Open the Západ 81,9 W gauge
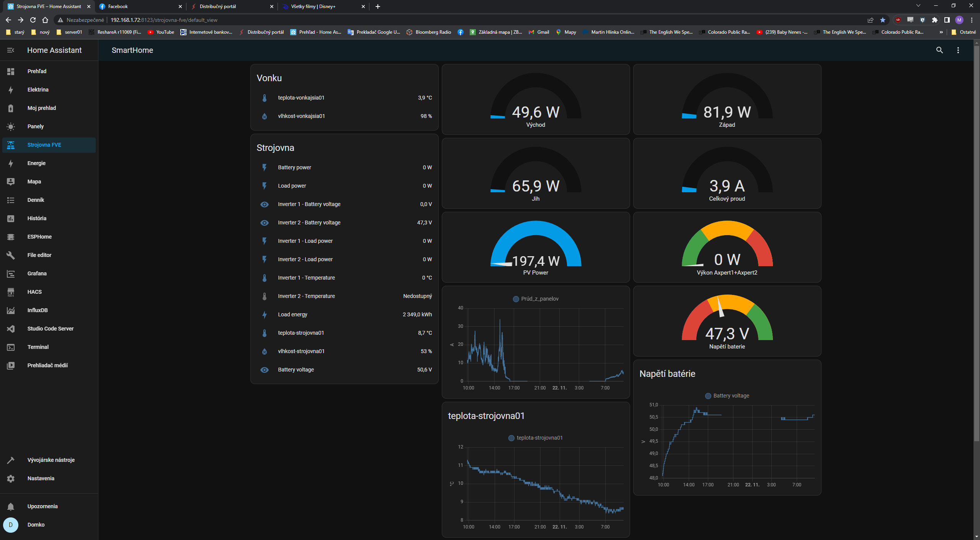Screen dimensions: 980x540 click(727, 100)
